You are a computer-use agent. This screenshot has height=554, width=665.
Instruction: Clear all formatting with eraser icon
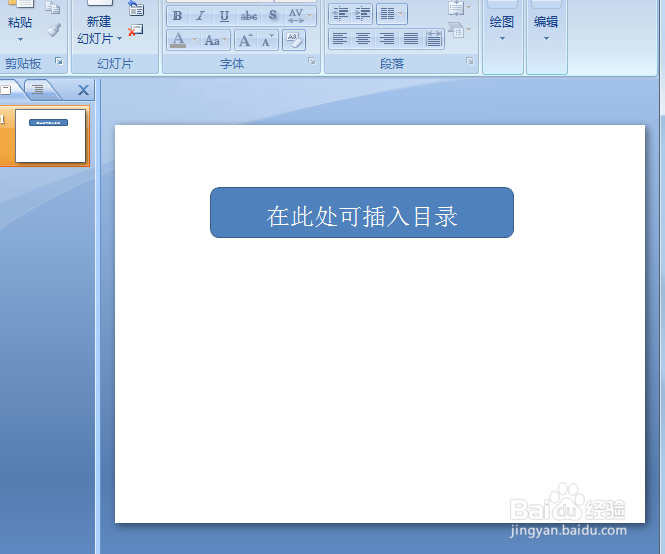(294, 40)
